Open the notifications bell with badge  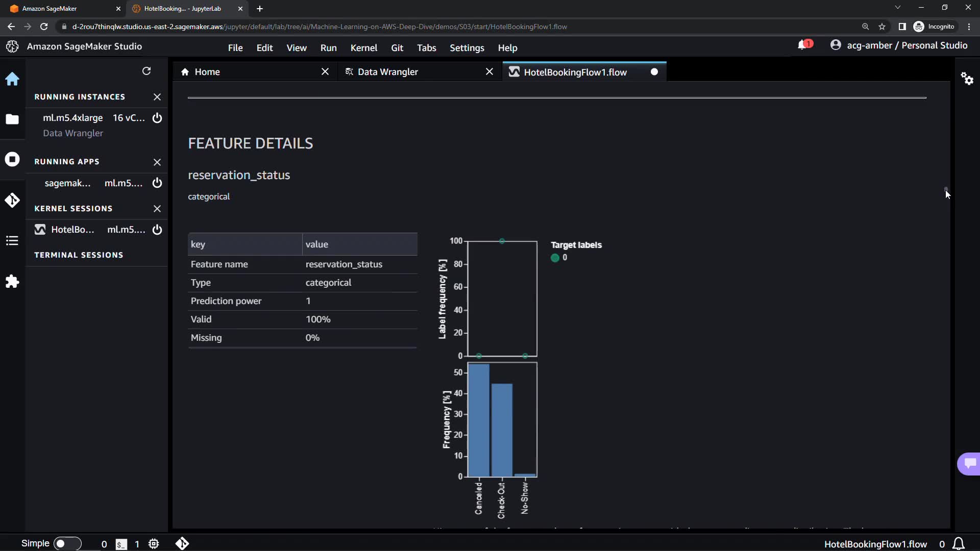click(804, 45)
